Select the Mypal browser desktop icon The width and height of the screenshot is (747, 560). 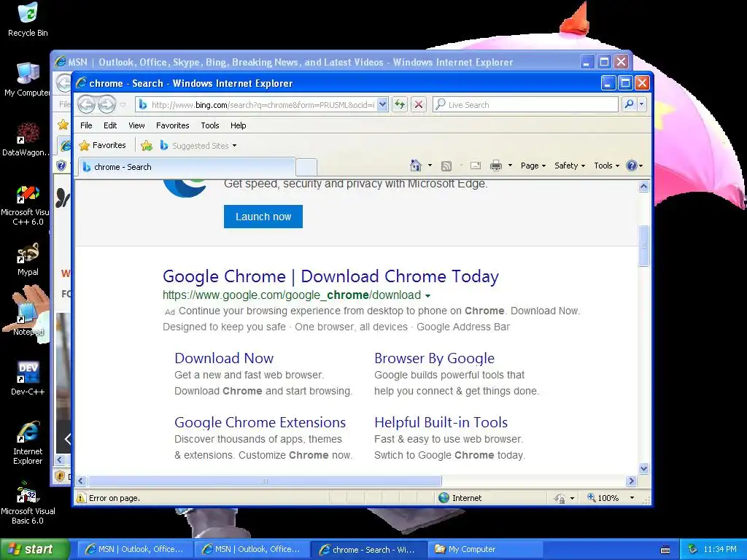(x=28, y=260)
